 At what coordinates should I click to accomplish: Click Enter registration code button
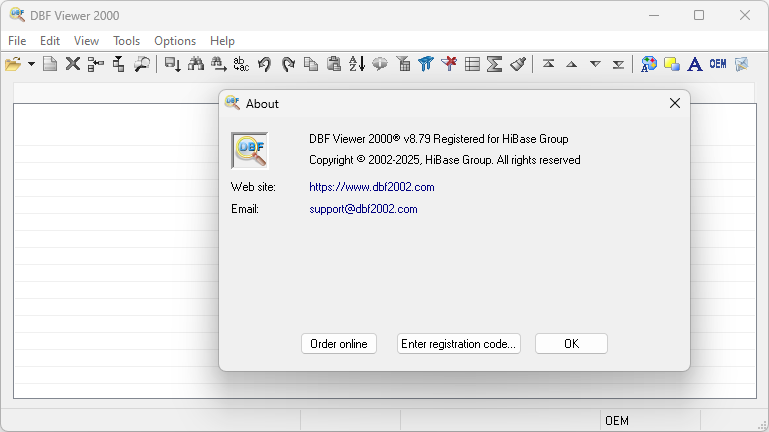[x=459, y=344]
